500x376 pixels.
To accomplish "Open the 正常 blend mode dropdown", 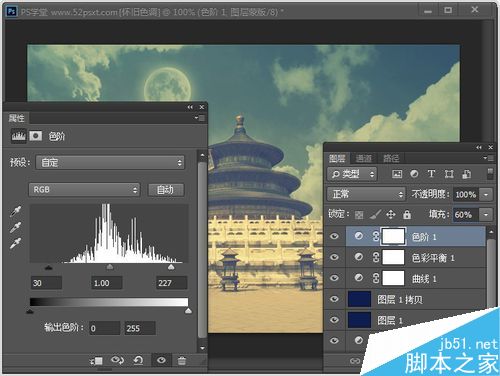I will (366, 194).
